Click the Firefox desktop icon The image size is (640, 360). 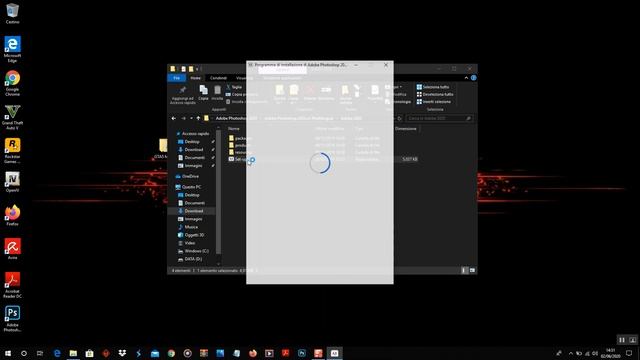[x=12, y=216]
